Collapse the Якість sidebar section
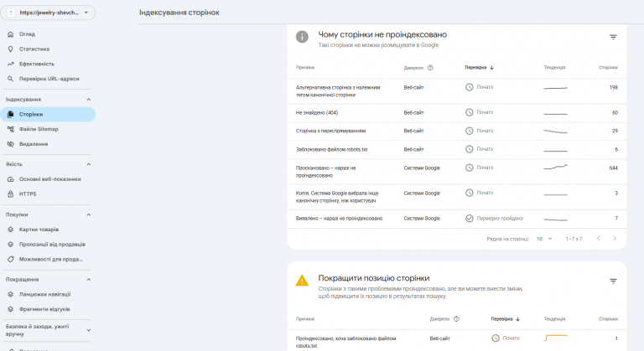The width and height of the screenshot is (644, 351). click(x=88, y=164)
